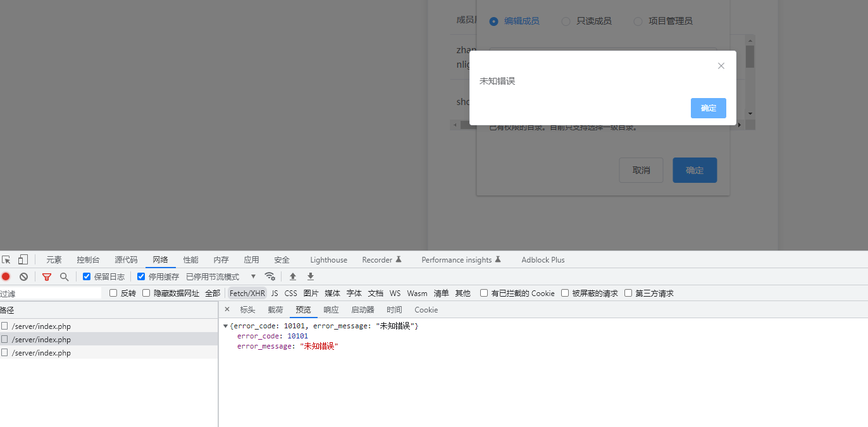Open the Lighthouse tab

tap(328, 259)
